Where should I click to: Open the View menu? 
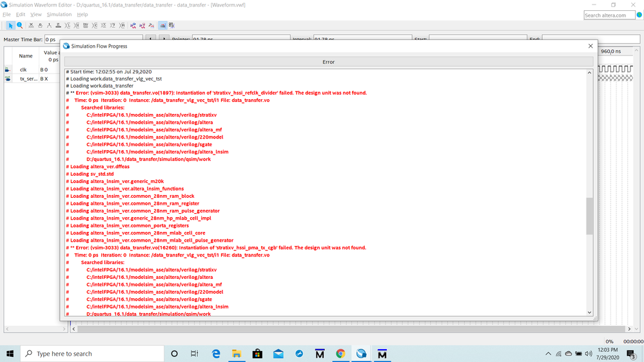[35, 14]
